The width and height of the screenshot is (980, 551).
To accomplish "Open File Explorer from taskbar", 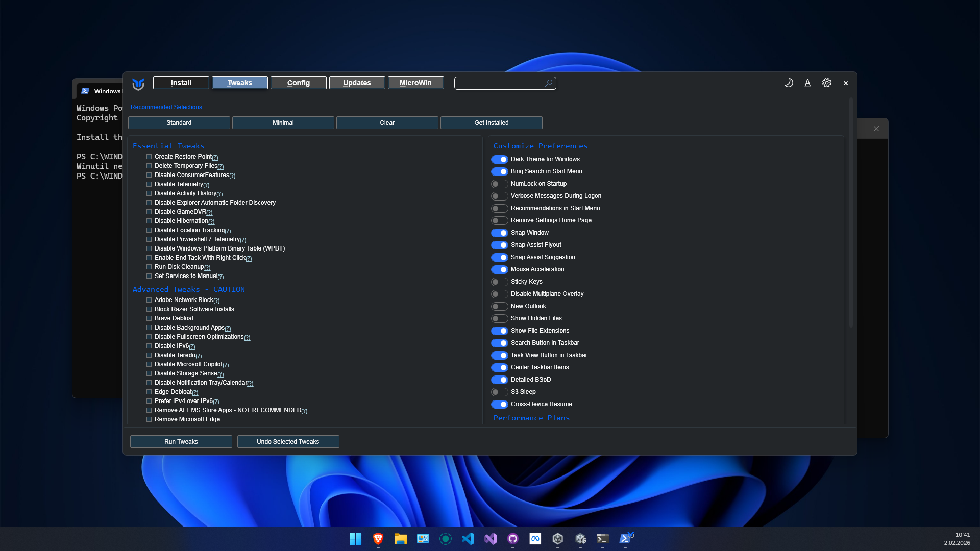I will pos(401,539).
